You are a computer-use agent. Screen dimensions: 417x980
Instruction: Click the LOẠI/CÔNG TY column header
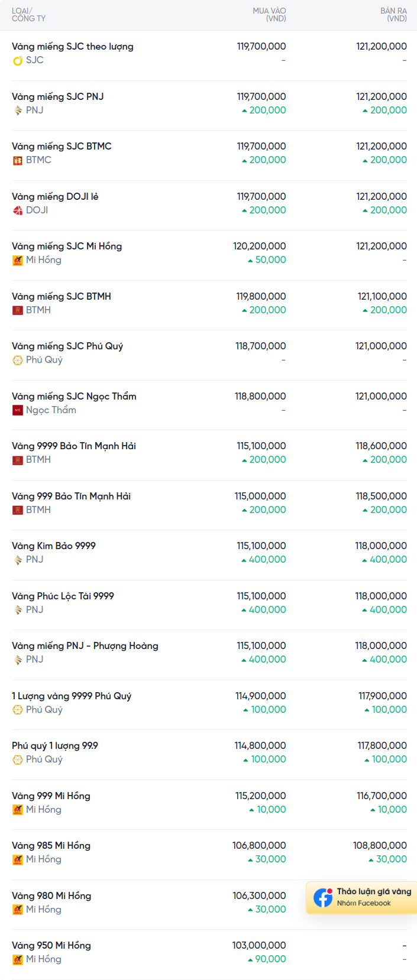[28, 15]
